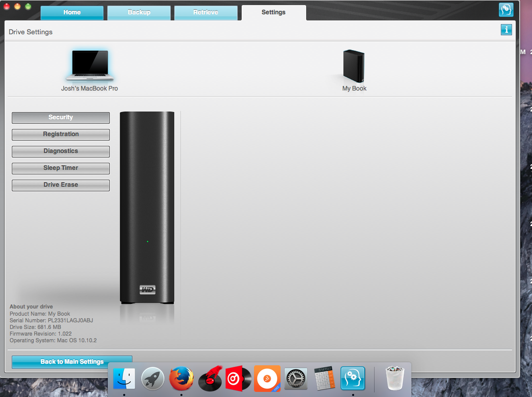Select the My Book drive icon
532x397 pixels.
coord(354,66)
